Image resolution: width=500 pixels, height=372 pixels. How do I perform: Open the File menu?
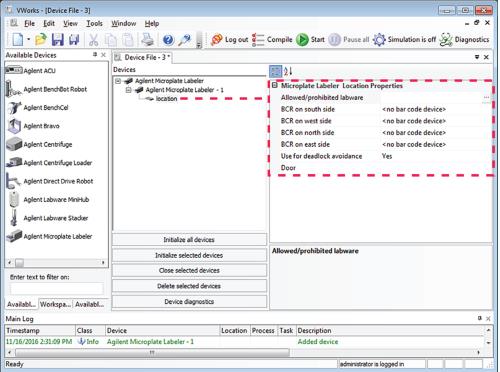(29, 24)
